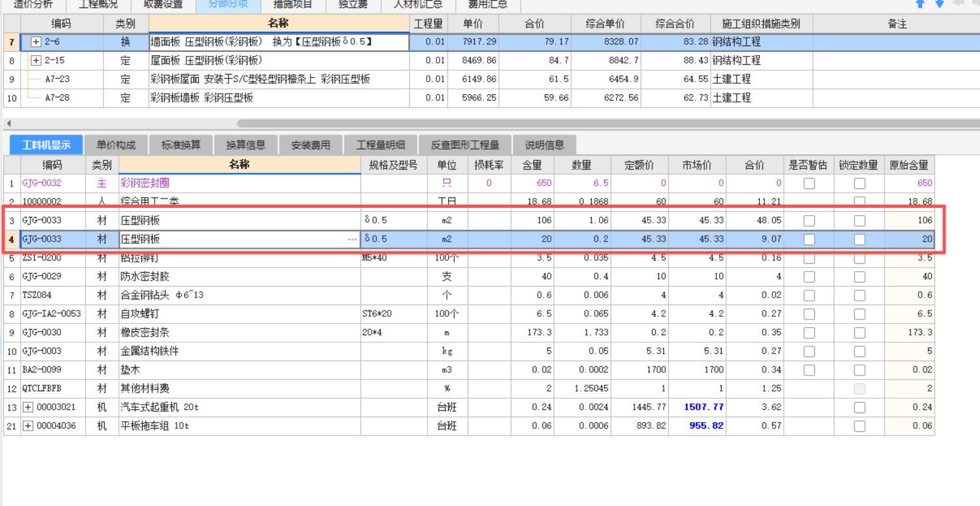Click the gray left arrow icon at top right

click(x=957, y=4)
